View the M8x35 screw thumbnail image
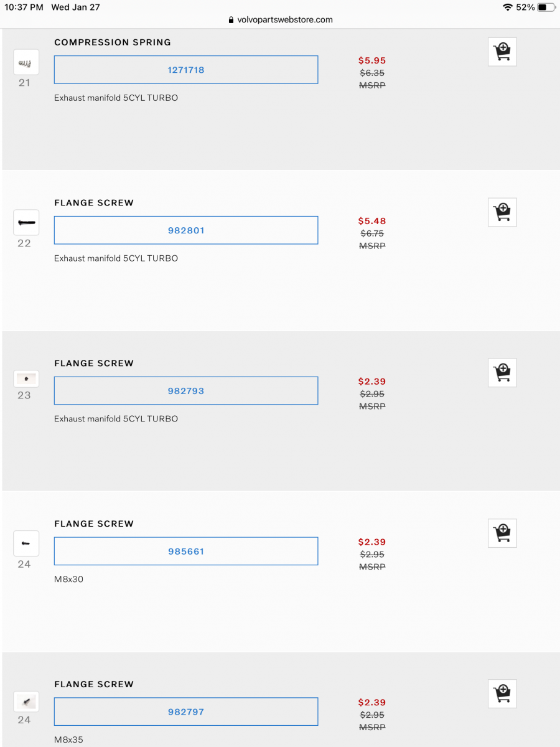 [x=26, y=702]
